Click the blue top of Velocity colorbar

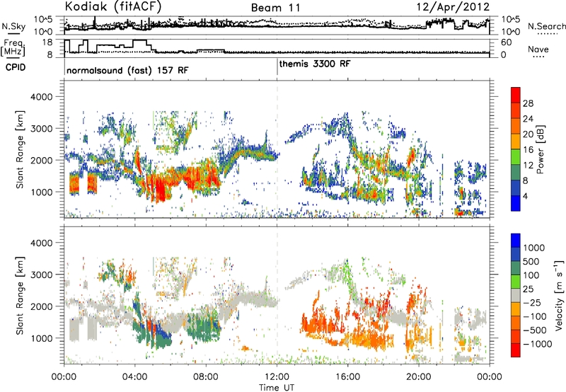point(516,241)
